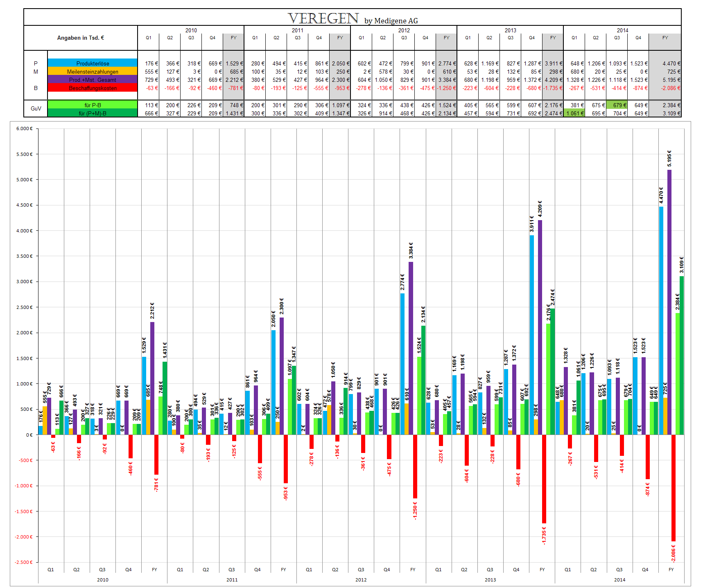The image size is (703, 588).
Task: Click the red '-1.250 €' data label in the chart
Action: coord(415,510)
